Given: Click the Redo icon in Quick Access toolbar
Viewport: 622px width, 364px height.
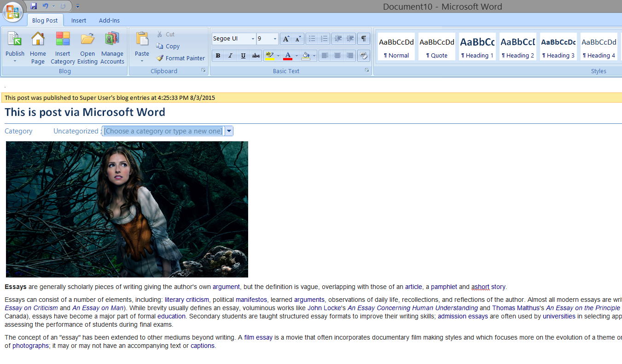Looking at the screenshot, I should tap(63, 6).
